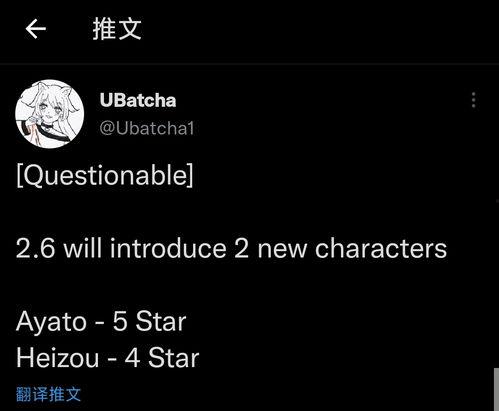Click the UBatcha display name
499x411 pixels.
pyautogui.click(x=138, y=100)
